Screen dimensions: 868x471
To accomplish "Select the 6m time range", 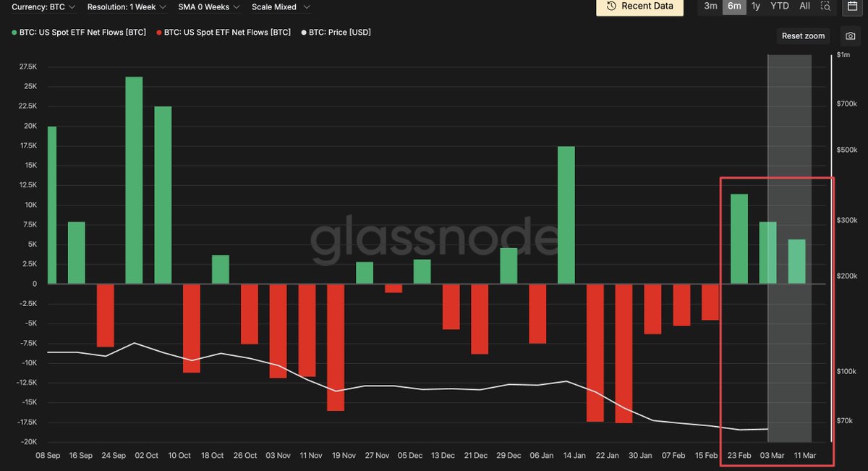I will pyautogui.click(x=734, y=6).
